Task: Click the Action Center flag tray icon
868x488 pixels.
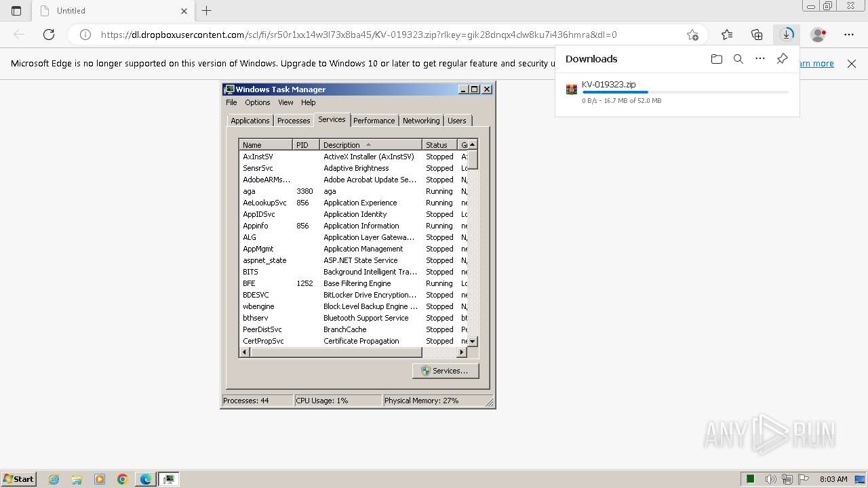Action: [x=804, y=479]
